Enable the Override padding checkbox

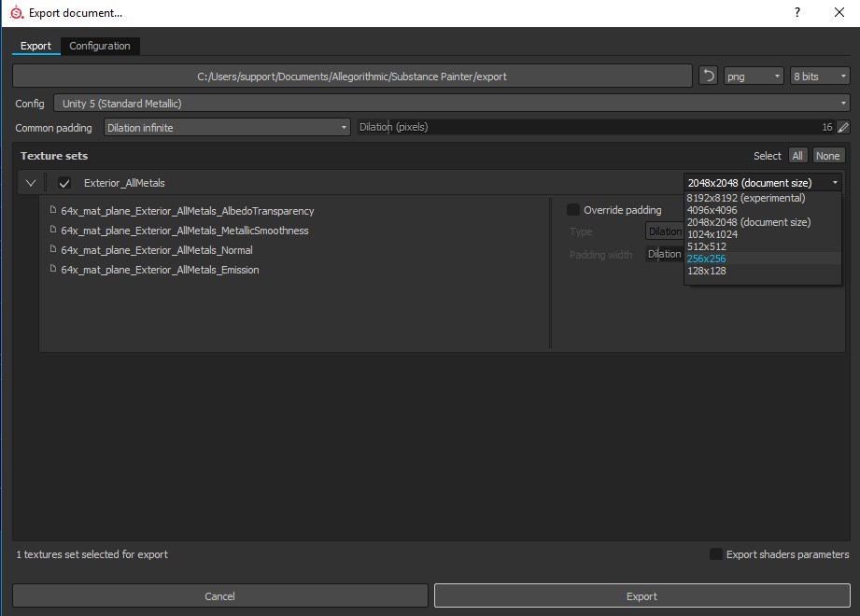point(572,209)
